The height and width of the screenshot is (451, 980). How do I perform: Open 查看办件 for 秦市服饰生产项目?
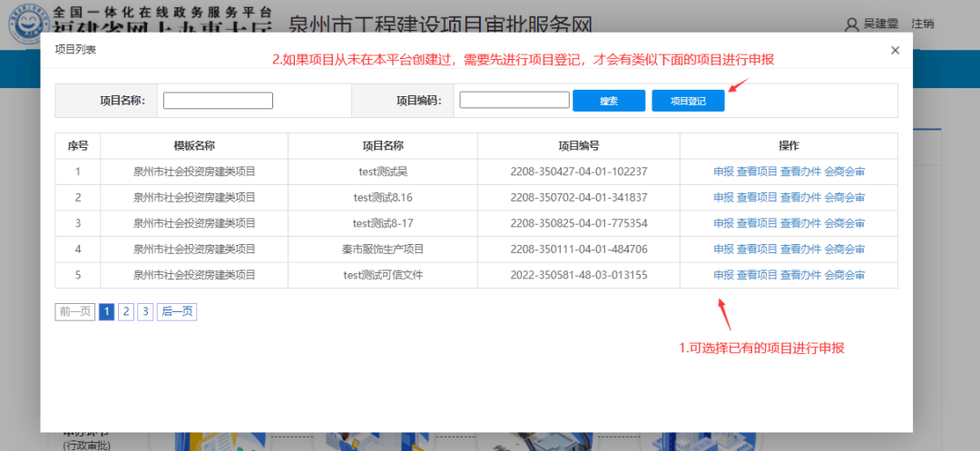coord(800,249)
